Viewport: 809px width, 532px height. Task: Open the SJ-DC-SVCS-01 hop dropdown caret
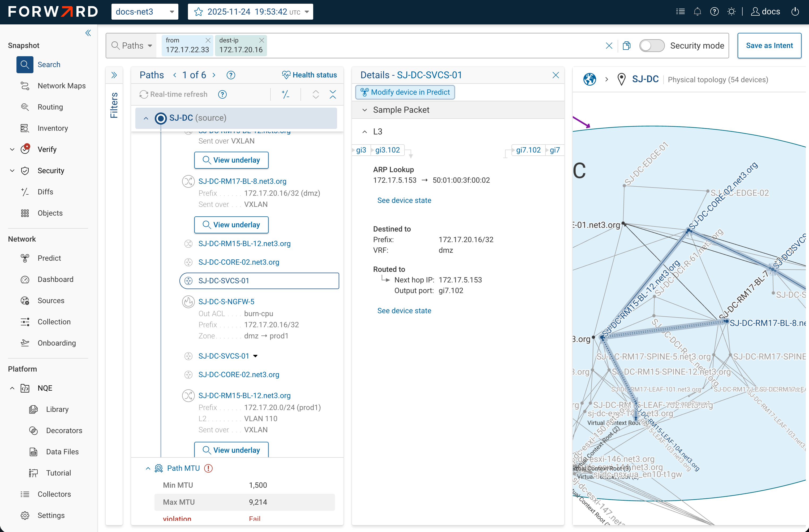click(256, 356)
